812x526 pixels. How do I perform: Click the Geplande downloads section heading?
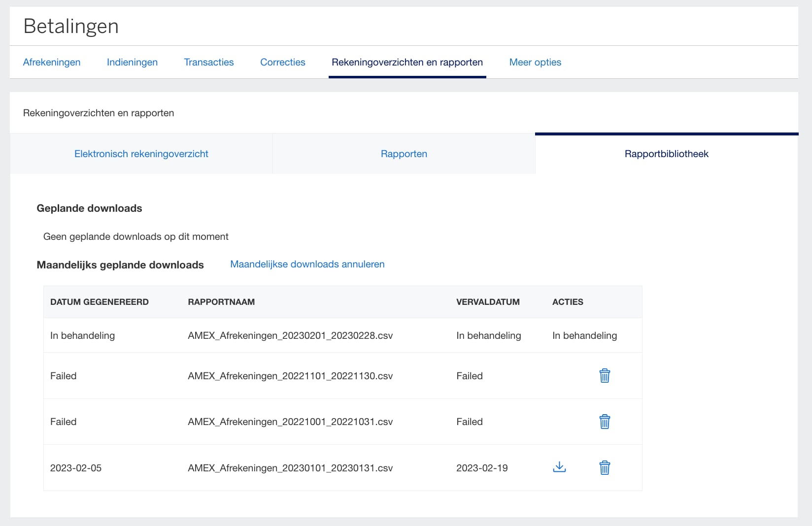[x=89, y=208]
